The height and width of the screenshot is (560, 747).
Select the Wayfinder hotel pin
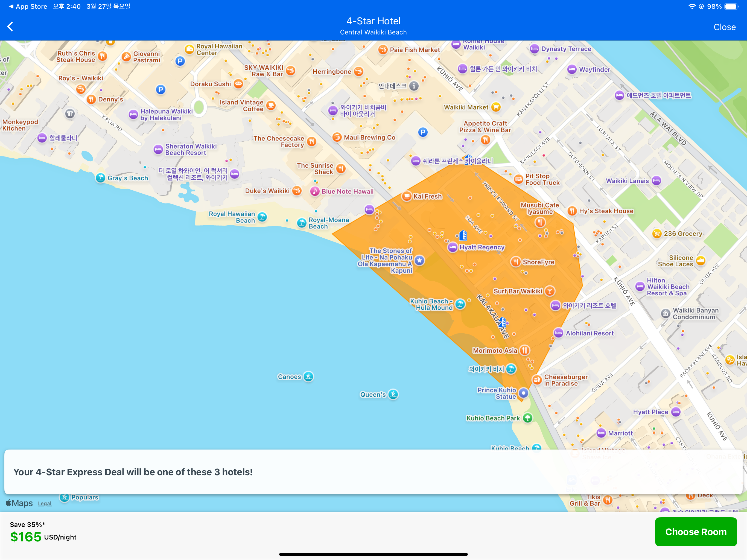tap(572, 69)
